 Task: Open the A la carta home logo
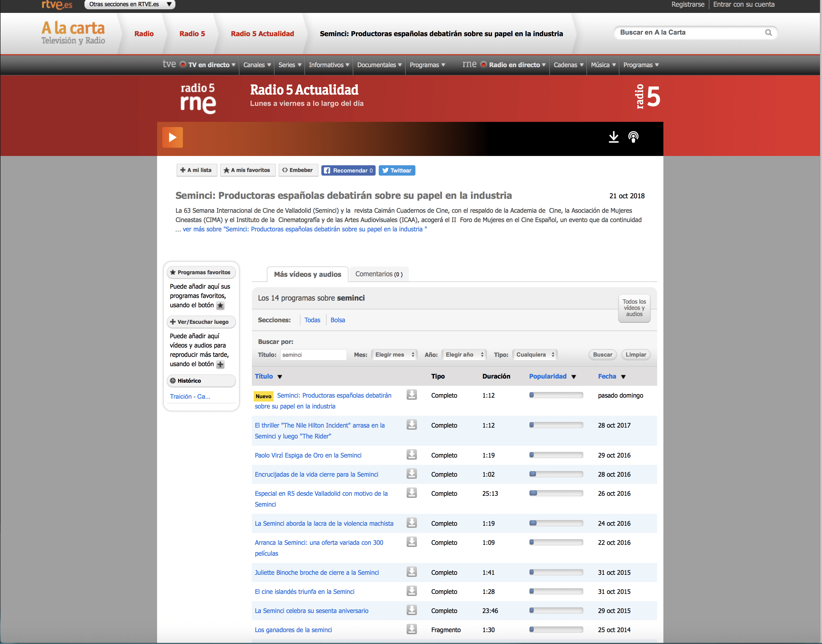(73, 33)
